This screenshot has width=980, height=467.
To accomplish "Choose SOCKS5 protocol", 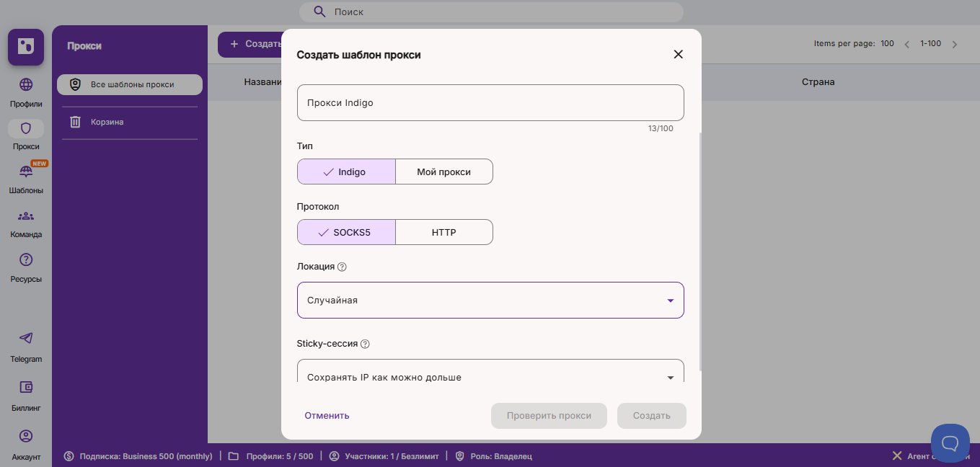I will (x=346, y=232).
